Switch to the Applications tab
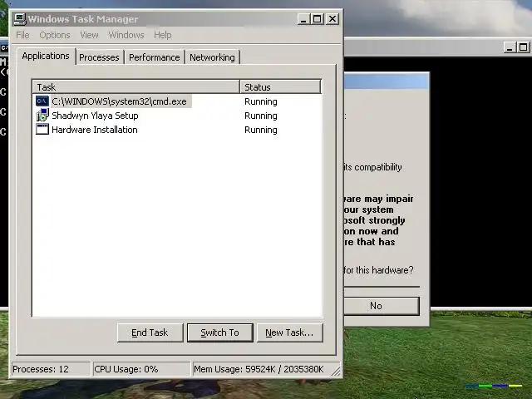The height and width of the screenshot is (399, 532). pos(46,56)
